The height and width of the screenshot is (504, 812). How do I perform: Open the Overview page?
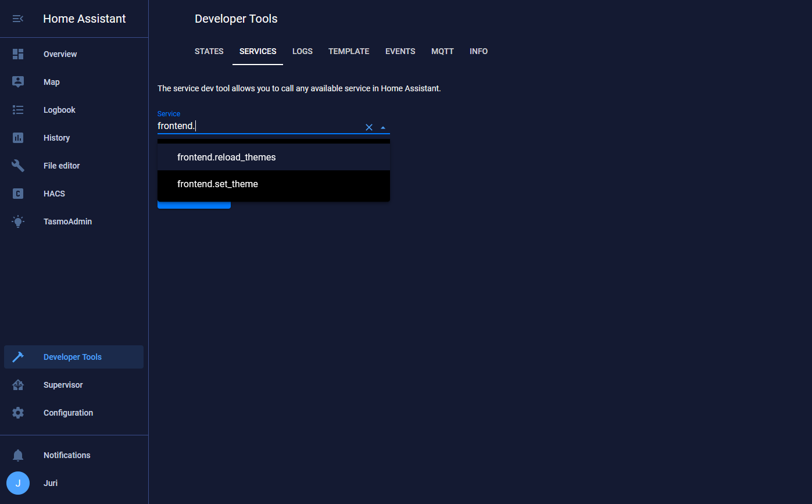[x=74, y=54]
